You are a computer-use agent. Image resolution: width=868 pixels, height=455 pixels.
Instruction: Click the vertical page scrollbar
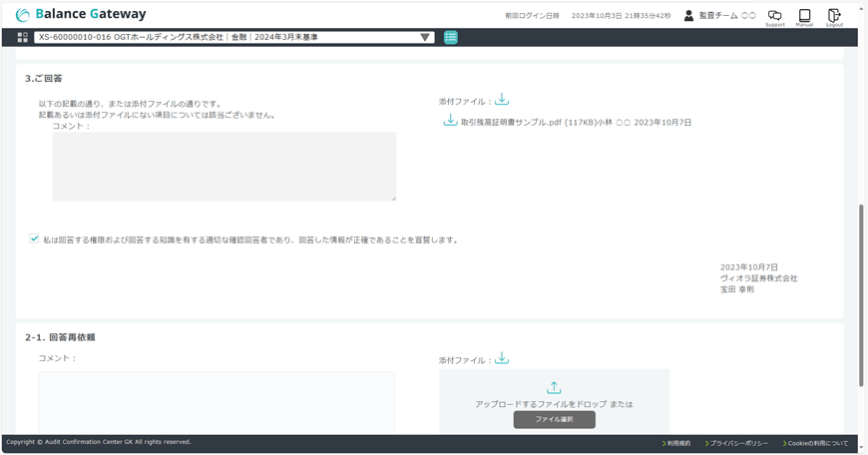tap(861, 294)
